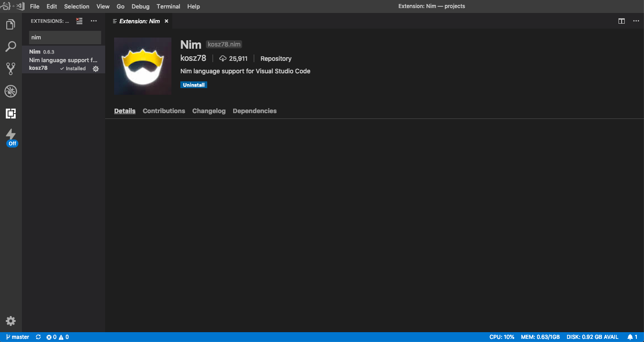Clear extensions search results icon
Screen dimensions: 644x342
coord(79,21)
